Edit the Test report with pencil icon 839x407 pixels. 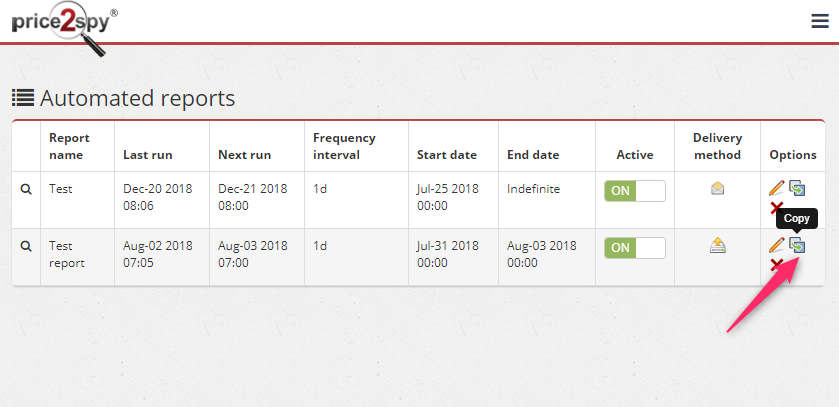click(x=776, y=245)
